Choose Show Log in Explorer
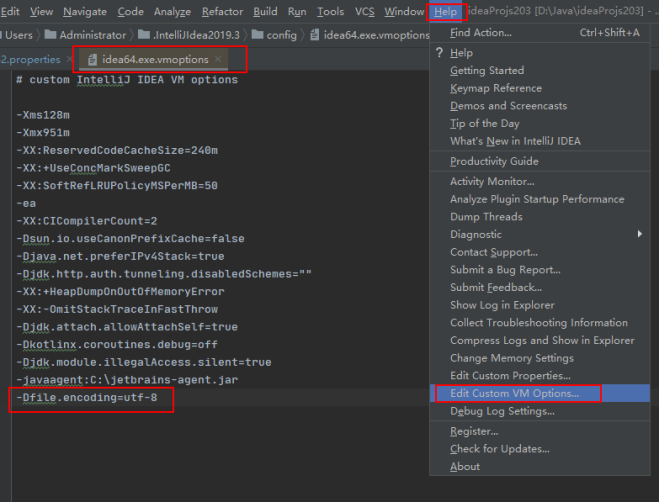 click(x=540, y=305)
